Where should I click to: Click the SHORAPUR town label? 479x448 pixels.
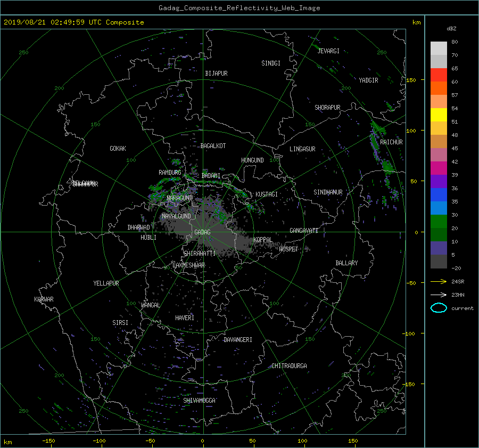tap(327, 108)
